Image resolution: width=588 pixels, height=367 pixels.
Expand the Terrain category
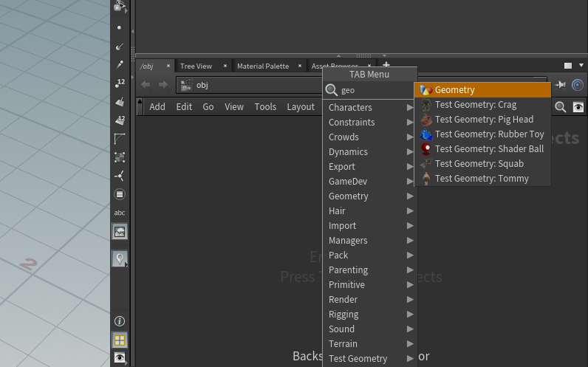click(x=369, y=344)
